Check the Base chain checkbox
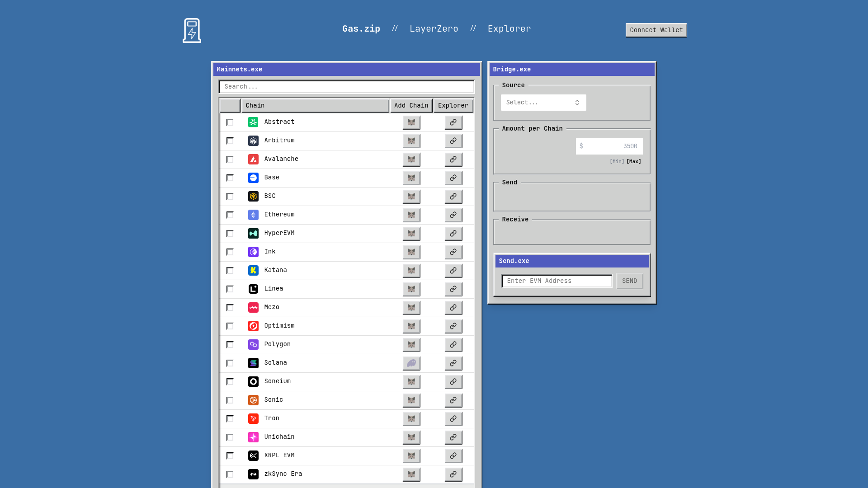 pyautogui.click(x=230, y=178)
